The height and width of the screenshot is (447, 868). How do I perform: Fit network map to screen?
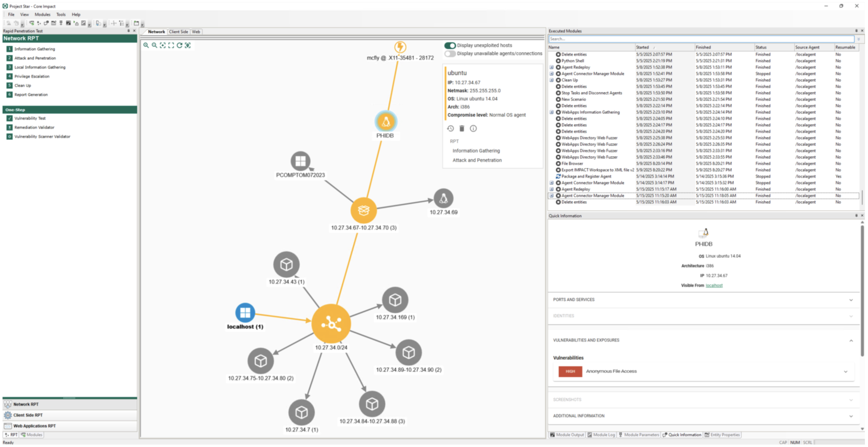coord(171,45)
